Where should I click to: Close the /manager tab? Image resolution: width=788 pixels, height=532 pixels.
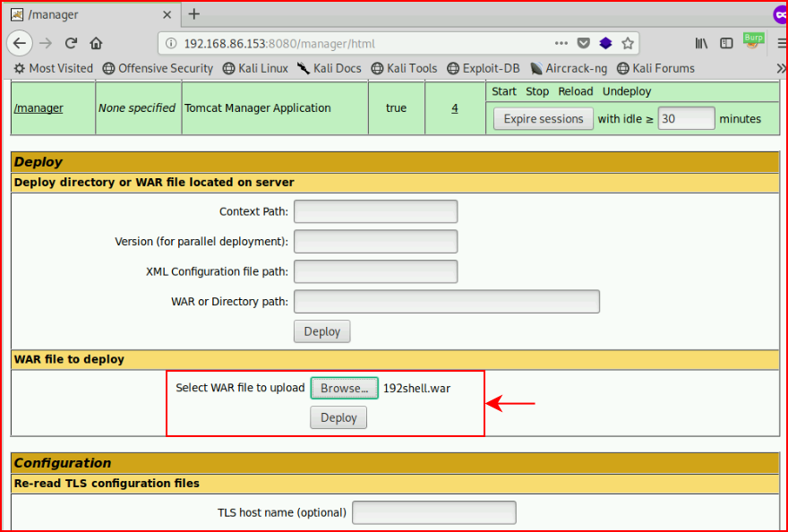(167, 14)
